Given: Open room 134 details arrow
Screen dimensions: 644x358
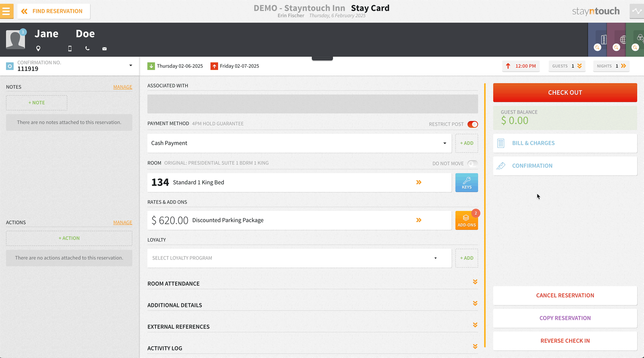Looking at the screenshot, I should [x=419, y=182].
